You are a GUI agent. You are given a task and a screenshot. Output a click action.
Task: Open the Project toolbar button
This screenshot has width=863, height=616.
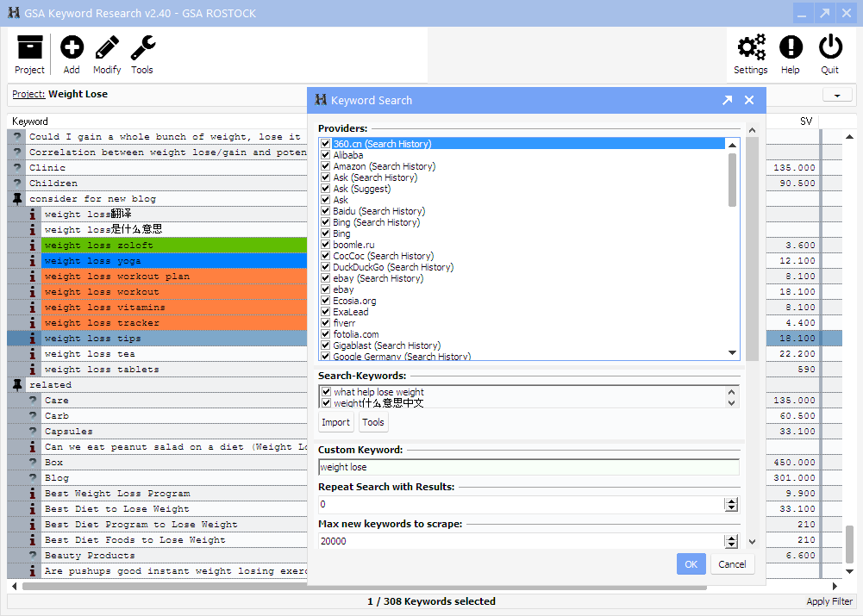click(x=29, y=54)
